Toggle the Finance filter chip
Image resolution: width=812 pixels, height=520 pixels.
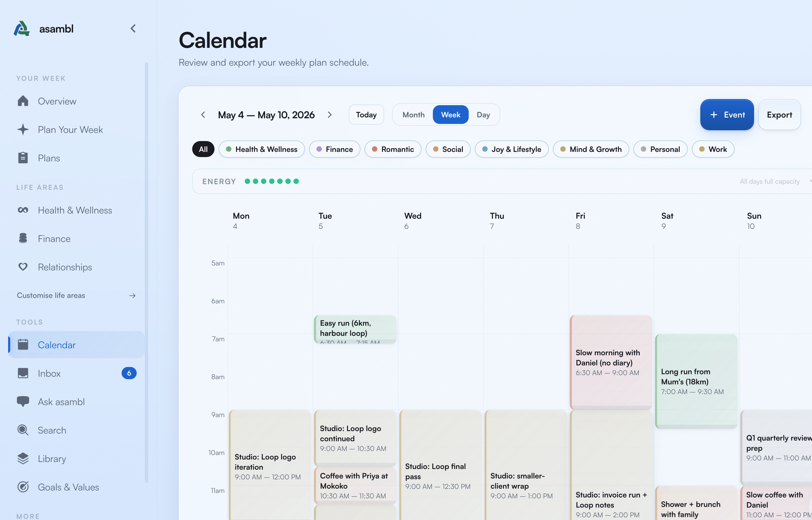[x=335, y=149]
